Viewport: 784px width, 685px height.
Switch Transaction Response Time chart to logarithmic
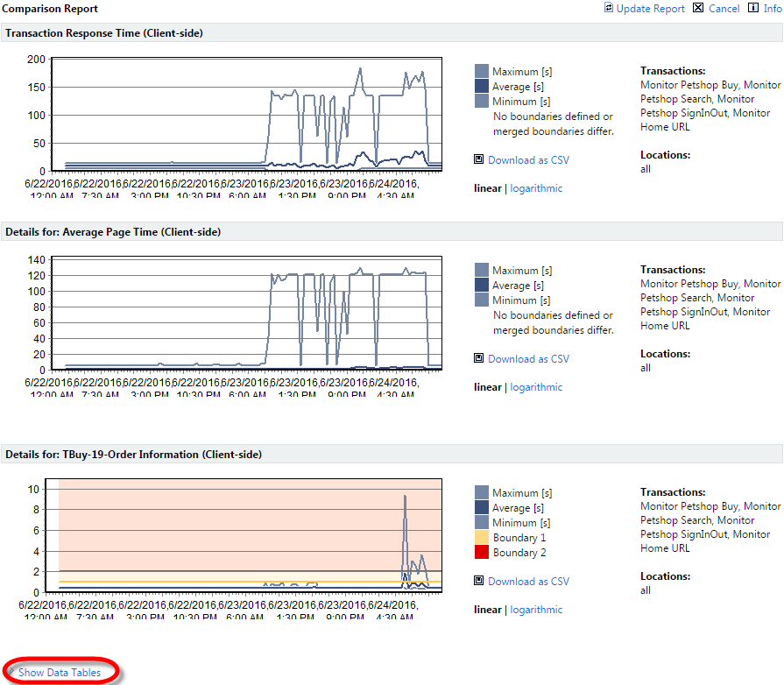pyautogui.click(x=536, y=188)
